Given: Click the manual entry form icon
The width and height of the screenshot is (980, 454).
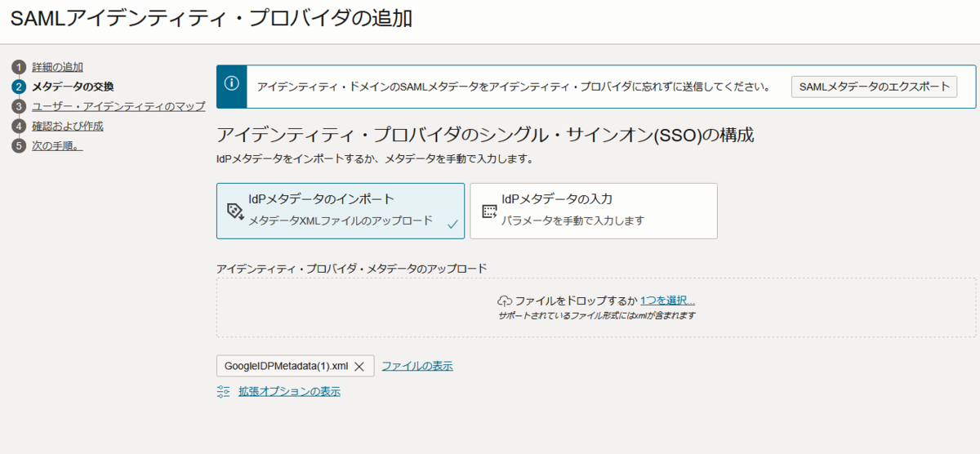Looking at the screenshot, I should pos(488,211).
